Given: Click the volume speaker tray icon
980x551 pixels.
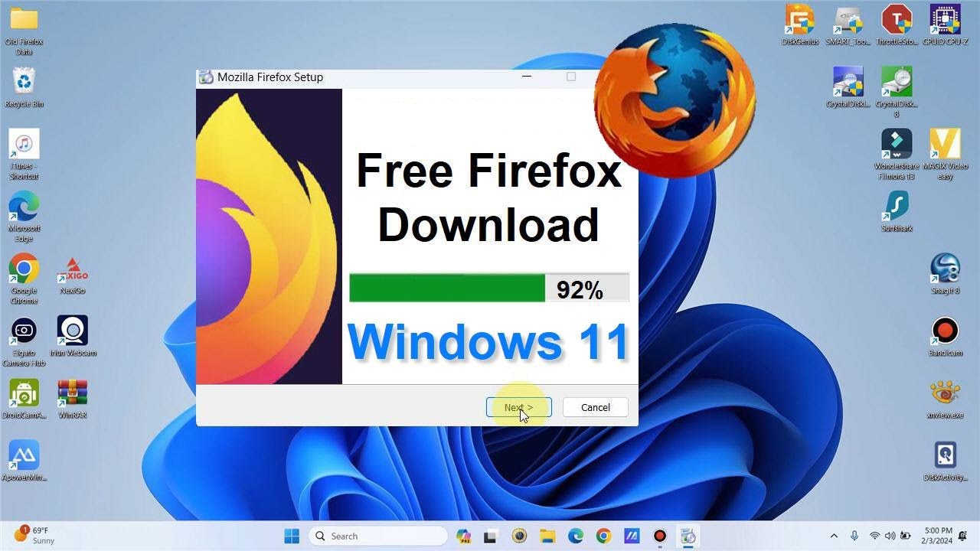Looking at the screenshot, I should 890,536.
